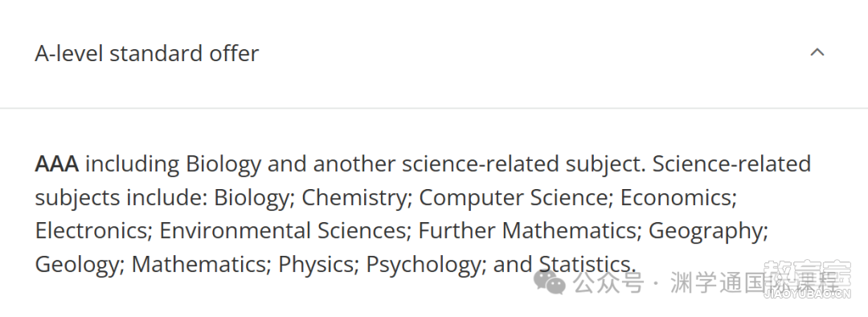Click Environmental Sciences in the list

[x=282, y=231]
